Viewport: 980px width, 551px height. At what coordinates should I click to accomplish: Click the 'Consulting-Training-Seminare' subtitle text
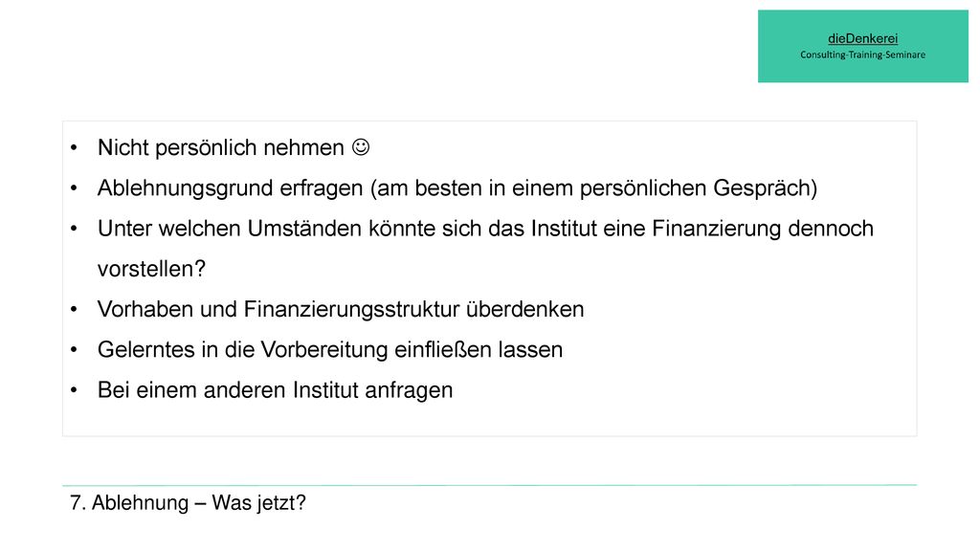tap(862, 55)
